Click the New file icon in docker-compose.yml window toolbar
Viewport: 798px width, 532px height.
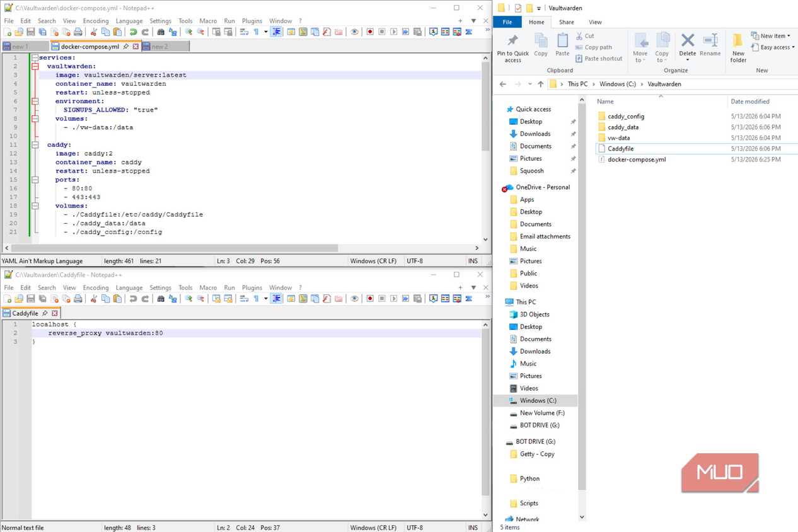pyautogui.click(x=8, y=32)
